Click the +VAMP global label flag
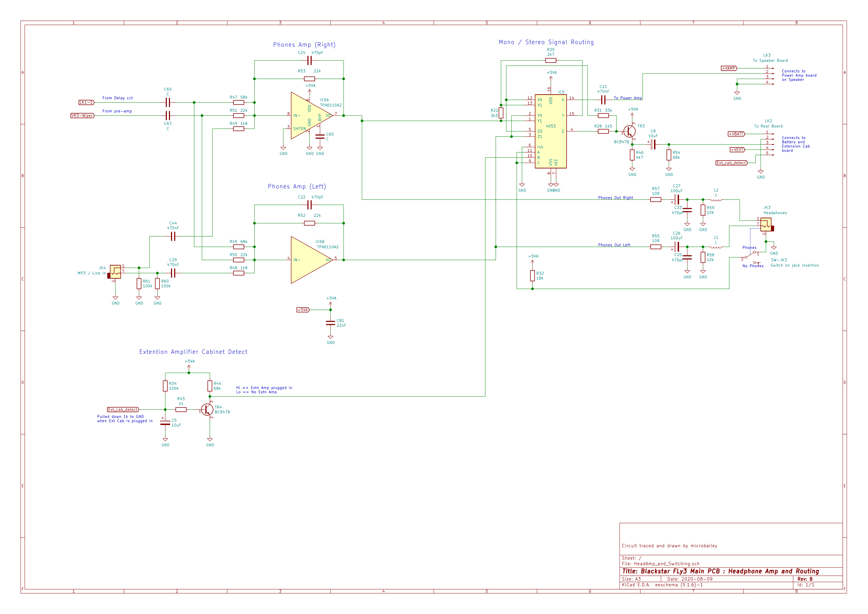The image size is (868, 614). [x=728, y=69]
